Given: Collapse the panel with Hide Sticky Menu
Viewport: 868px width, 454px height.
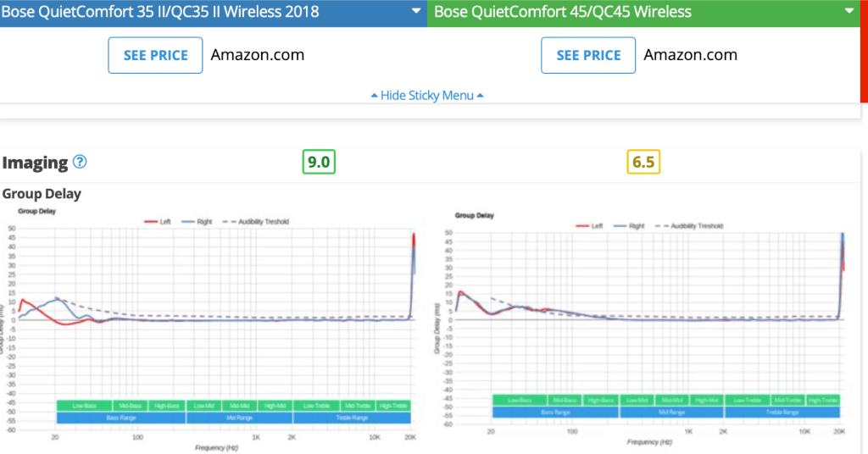Looking at the screenshot, I should (x=427, y=96).
